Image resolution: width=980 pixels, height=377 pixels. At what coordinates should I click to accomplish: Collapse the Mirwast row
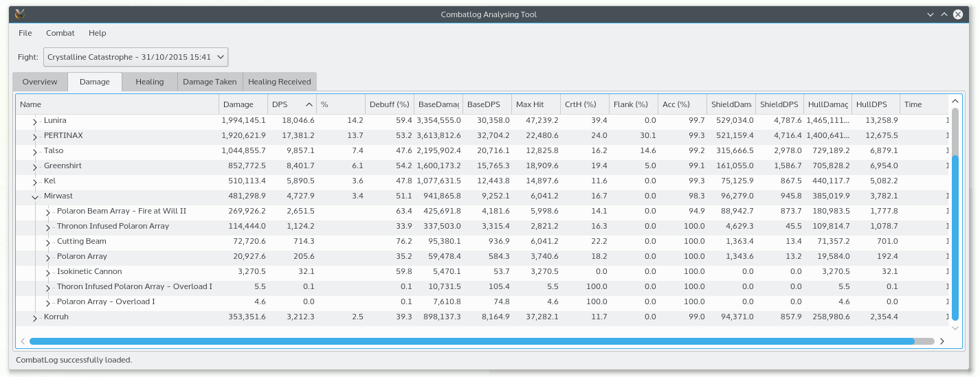35,196
